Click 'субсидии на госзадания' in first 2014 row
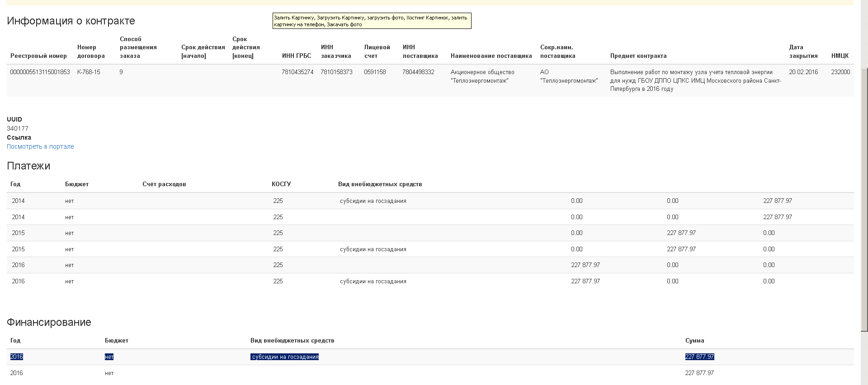 click(373, 201)
